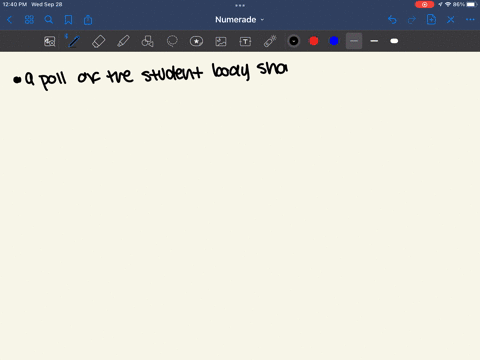Redo the last undone stroke
The width and height of the screenshot is (480, 360).
pyautogui.click(x=412, y=20)
